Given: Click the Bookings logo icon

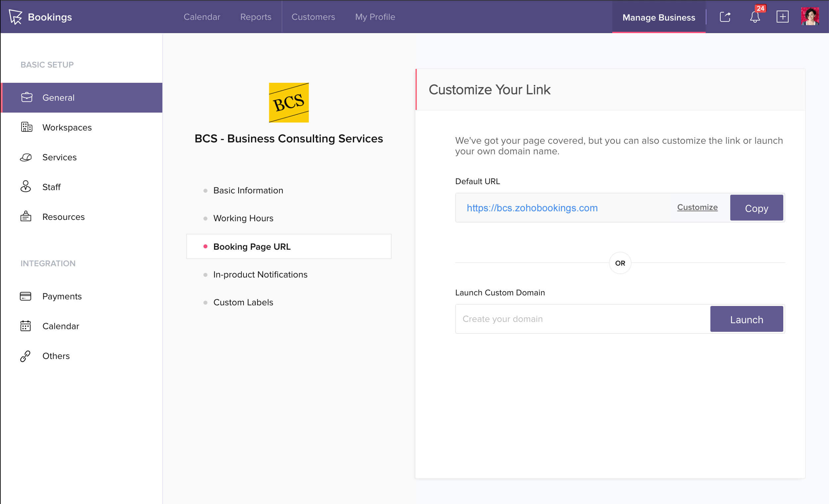Looking at the screenshot, I should tap(16, 17).
